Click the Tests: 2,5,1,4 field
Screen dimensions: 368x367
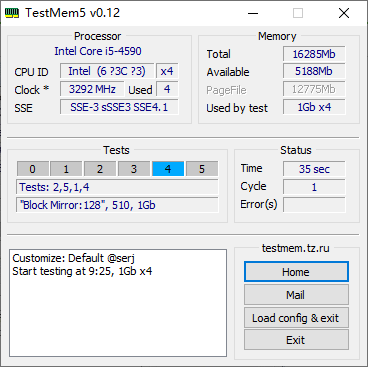[117, 187]
